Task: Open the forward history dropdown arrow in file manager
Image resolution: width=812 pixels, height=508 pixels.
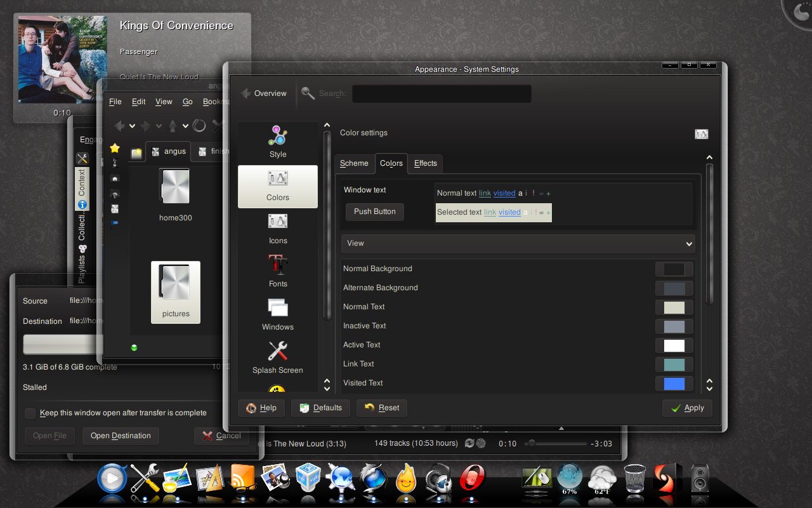Action: (159, 126)
